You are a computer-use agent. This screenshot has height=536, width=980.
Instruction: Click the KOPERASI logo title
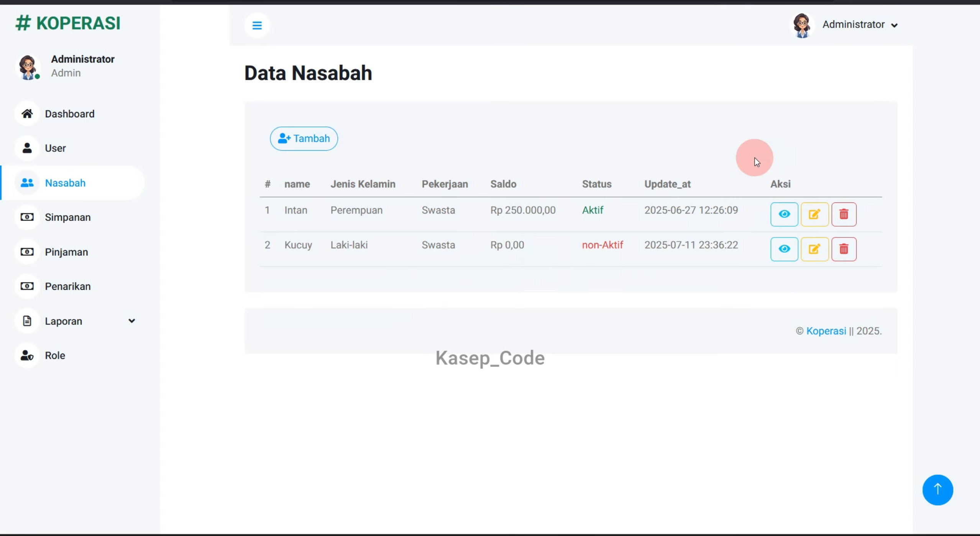68,23
